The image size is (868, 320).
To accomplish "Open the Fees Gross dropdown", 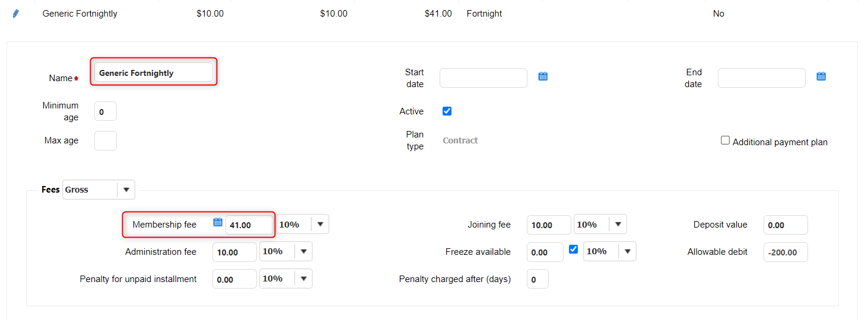I will pyautogui.click(x=126, y=190).
